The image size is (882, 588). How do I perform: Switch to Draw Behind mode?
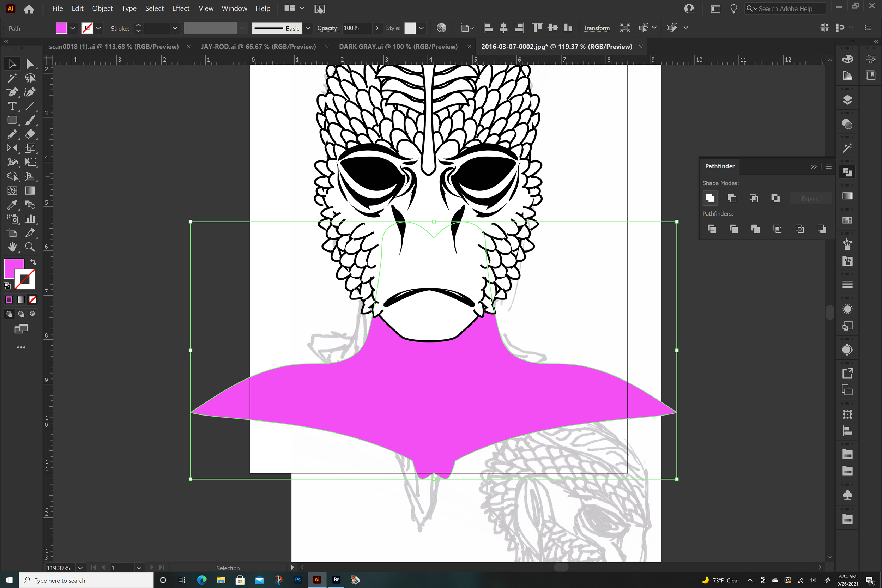click(x=21, y=314)
